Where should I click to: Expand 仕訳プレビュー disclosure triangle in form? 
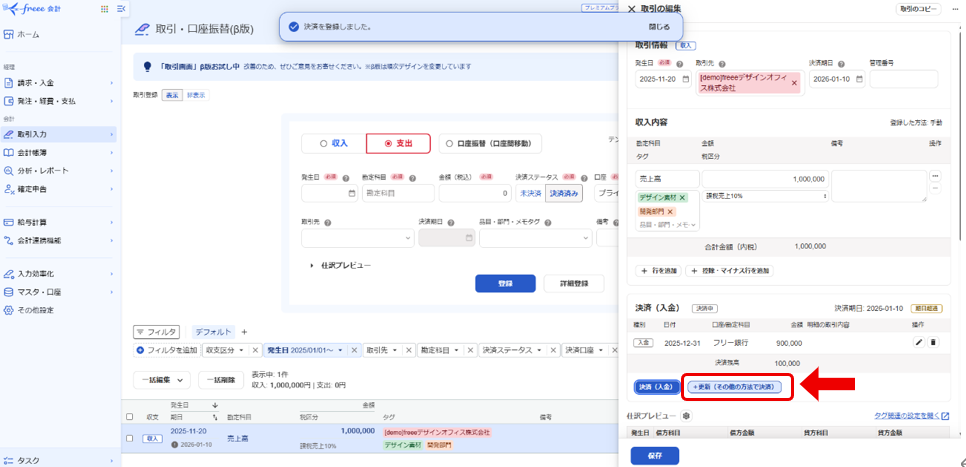(x=312, y=266)
